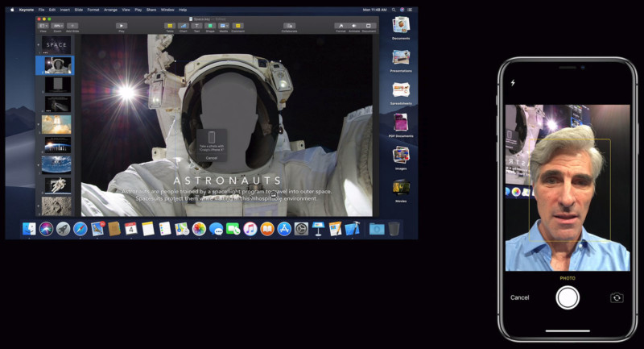Open Mail from the Dock
This screenshot has height=349, width=644.
pyautogui.click(x=97, y=229)
